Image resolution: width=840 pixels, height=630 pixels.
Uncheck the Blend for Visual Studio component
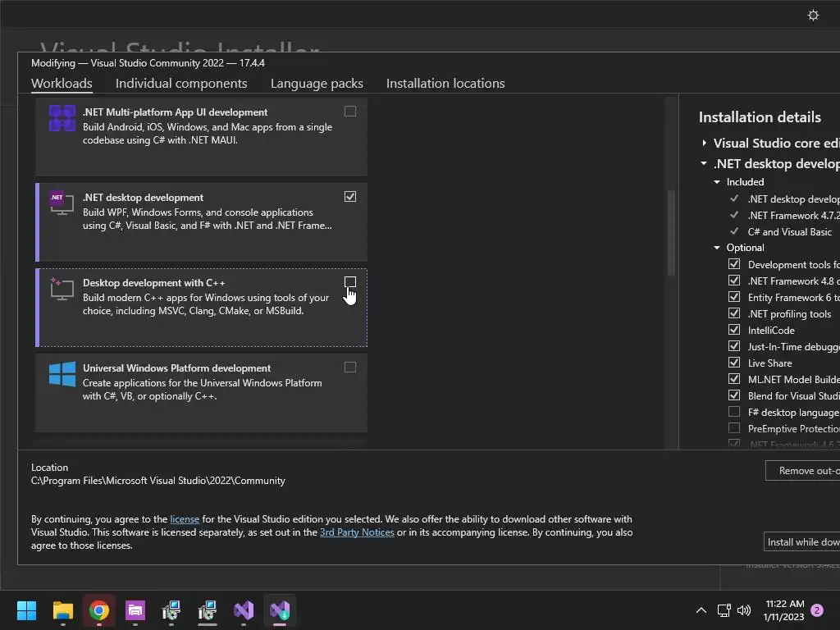(734, 395)
